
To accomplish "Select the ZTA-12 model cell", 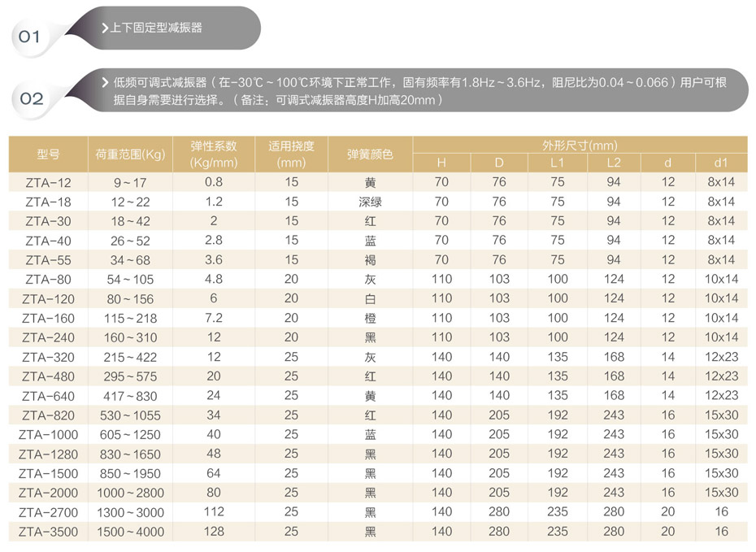I will [48, 182].
